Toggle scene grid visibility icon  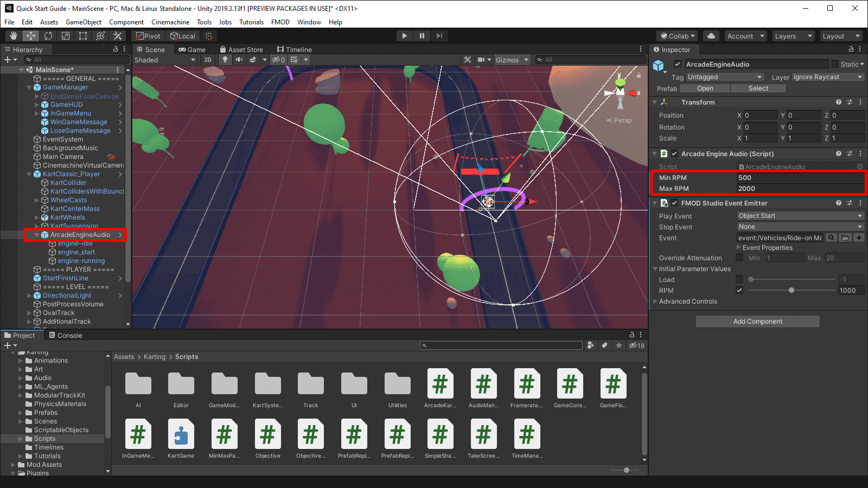click(294, 60)
